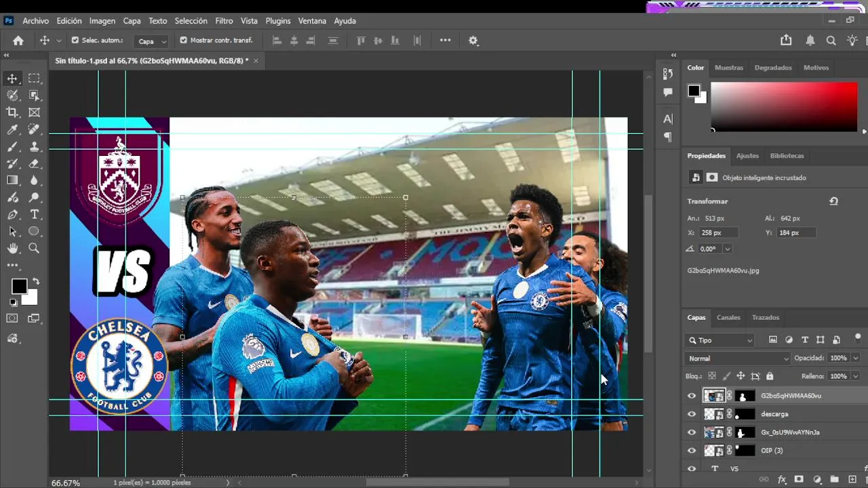Open the Imagen menu
This screenshot has width=868, height=488.
point(102,21)
